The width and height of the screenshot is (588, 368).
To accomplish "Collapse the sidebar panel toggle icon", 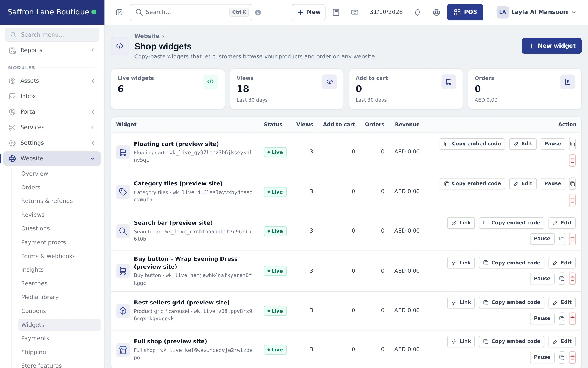I will point(119,12).
